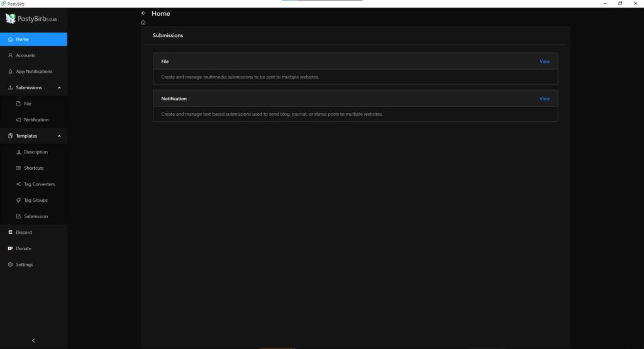Open the Tag Converters page
The height and width of the screenshot is (349, 644).
(x=39, y=184)
